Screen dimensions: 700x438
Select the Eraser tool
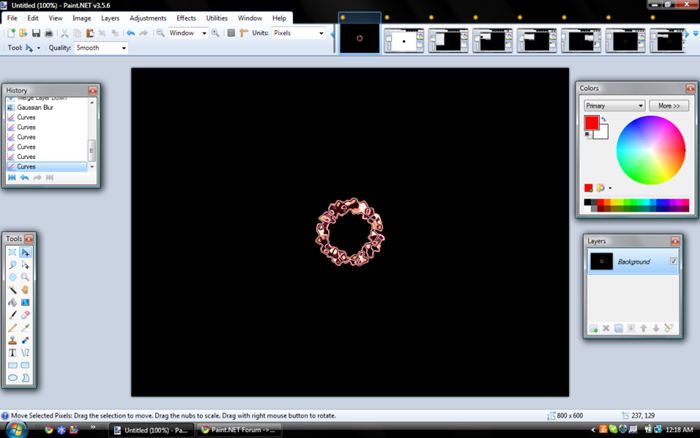(x=25, y=315)
